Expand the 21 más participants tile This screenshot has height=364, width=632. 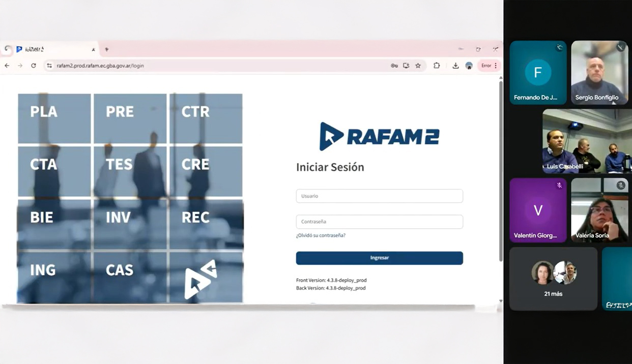click(x=553, y=279)
